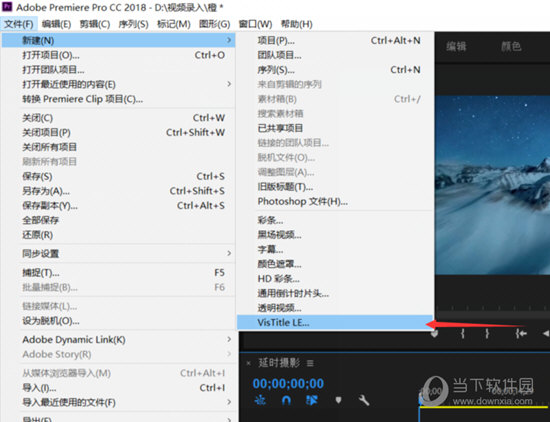
Task: Select 团队项目... in New submenu
Action: [x=335, y=55]
